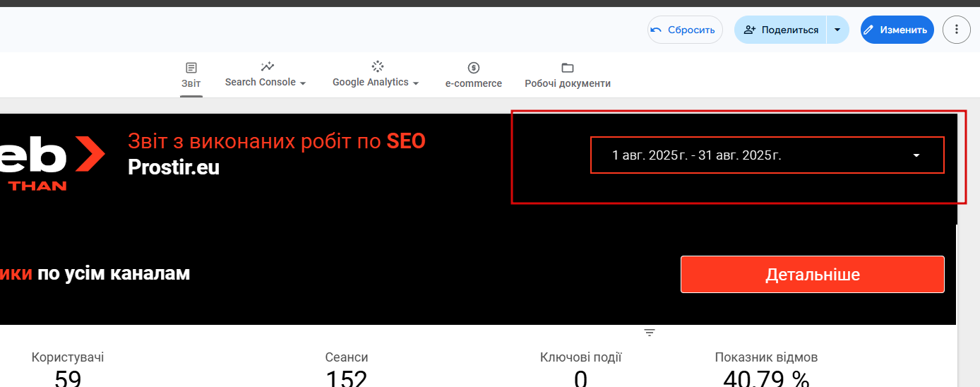The width and height of the screenshot is (980, 387).
Task: Click the 'по усім каналам' heading text
Action: [114, 273]
